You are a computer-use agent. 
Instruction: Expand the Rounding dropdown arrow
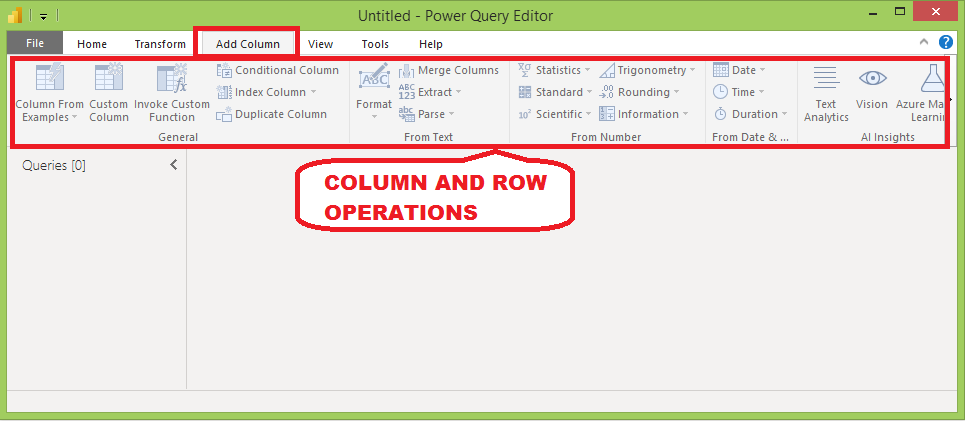[x=676, y=92]
